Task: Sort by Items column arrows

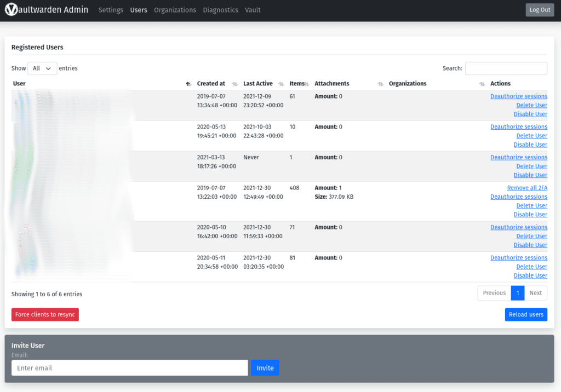Action: coord(307,84)
